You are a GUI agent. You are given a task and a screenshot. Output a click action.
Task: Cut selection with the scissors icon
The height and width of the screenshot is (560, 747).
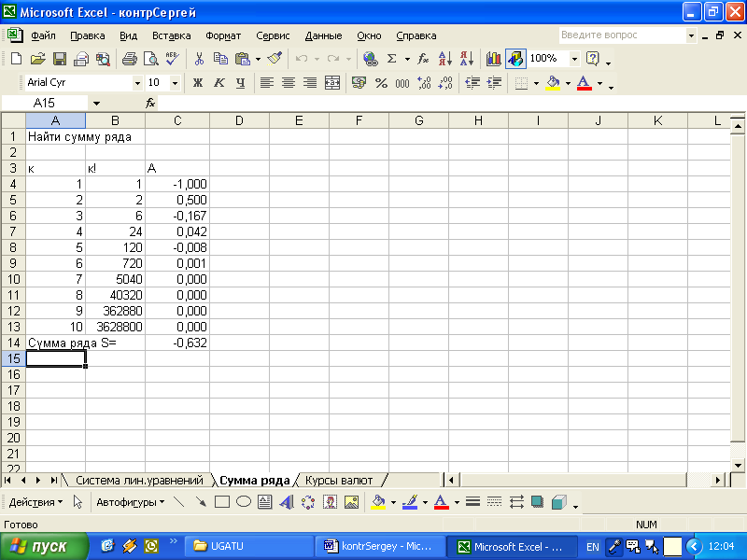(199, 59)
